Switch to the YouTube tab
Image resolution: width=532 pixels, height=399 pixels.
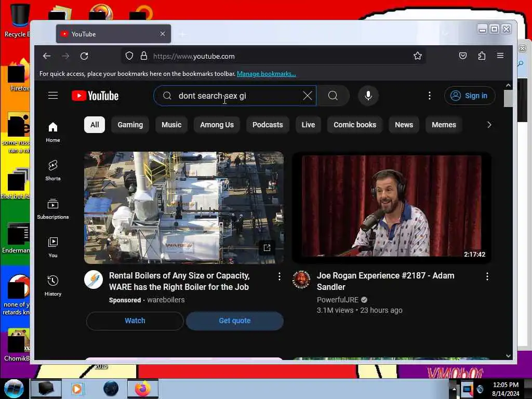point(113,34)
